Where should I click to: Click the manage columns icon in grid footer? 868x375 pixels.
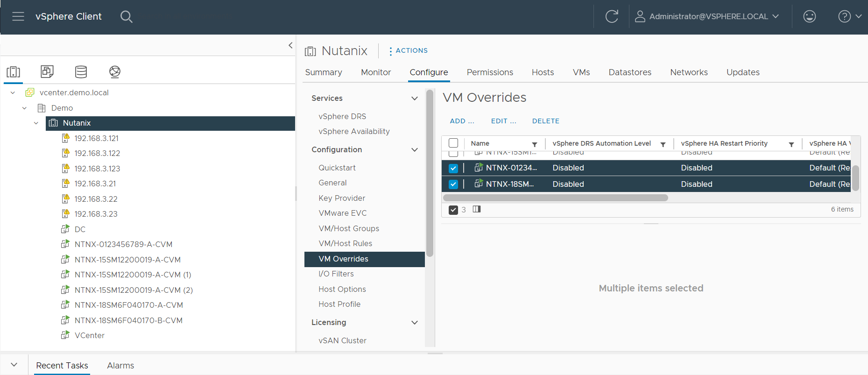click(476, 209)
